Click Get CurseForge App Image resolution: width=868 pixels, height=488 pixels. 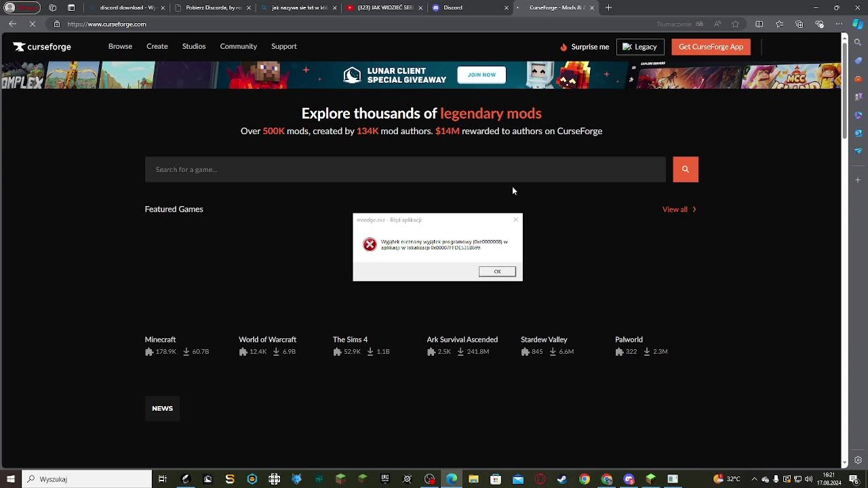coord(711,47)
